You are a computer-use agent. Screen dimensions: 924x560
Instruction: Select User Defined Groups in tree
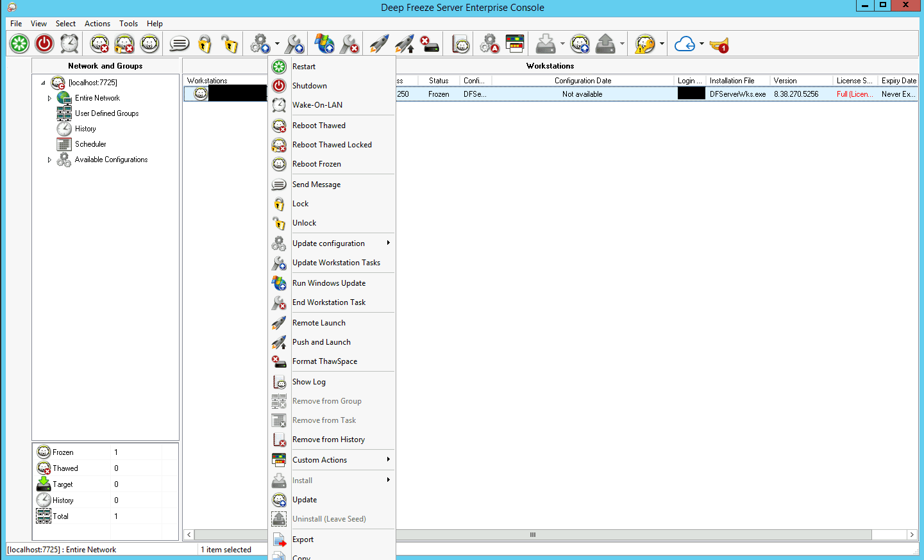[106, 113]
